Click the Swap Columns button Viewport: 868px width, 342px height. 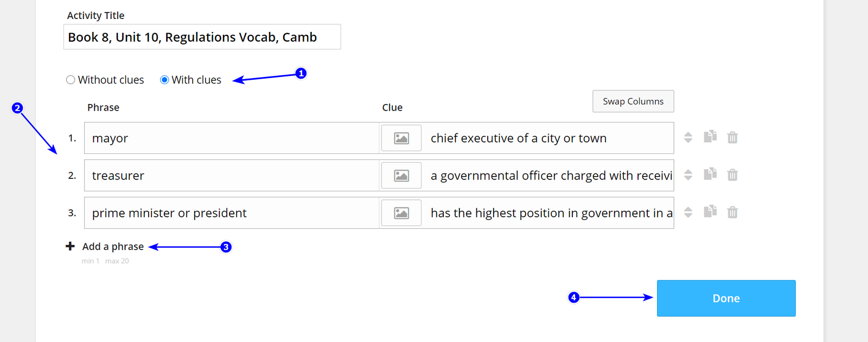point(633,101)
